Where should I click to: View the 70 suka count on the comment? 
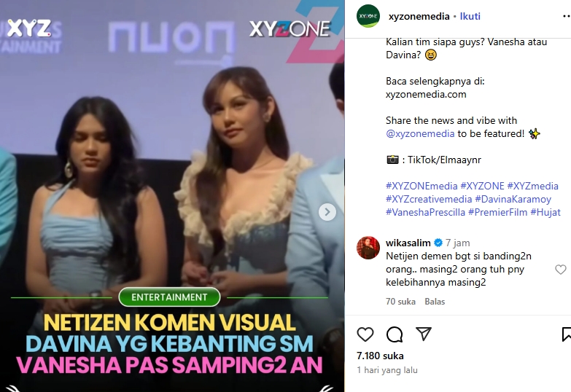[x=400, y=302]
